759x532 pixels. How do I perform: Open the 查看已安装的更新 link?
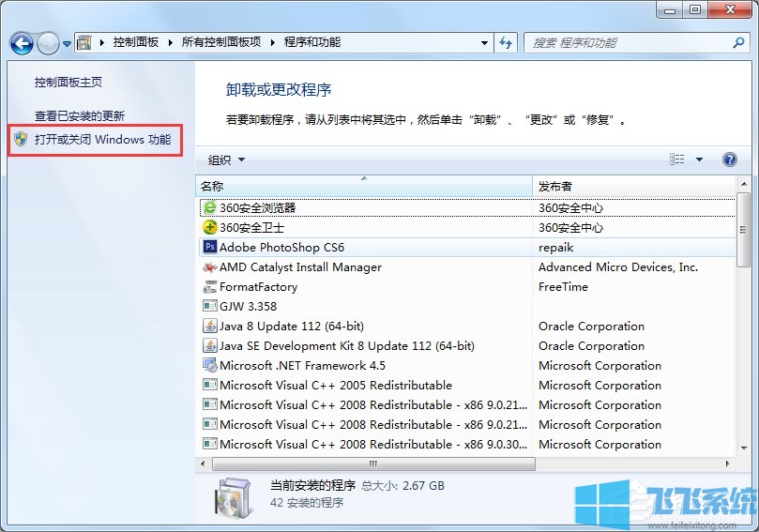pos(80,115)
